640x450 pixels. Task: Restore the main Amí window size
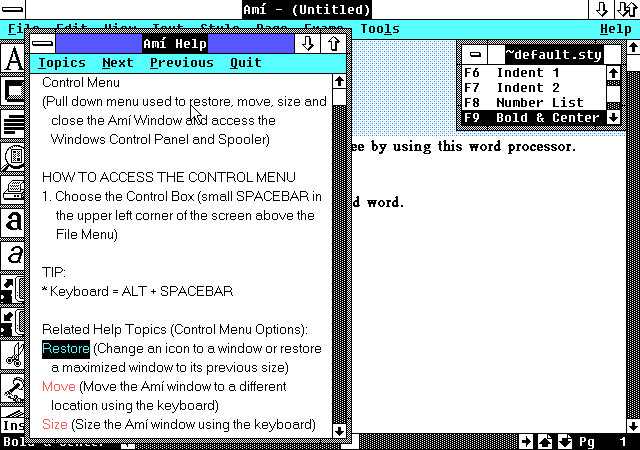point(627,9)
